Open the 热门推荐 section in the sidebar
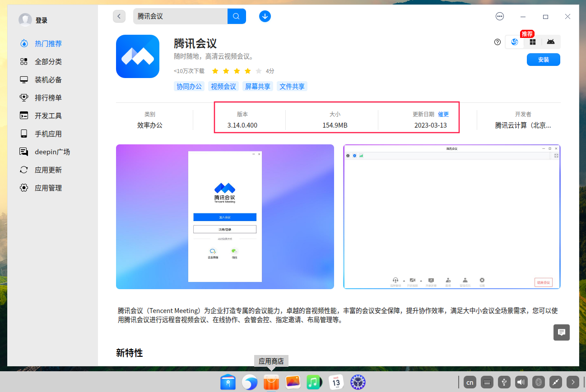The image size is (586, 392). tap(48, 44)
